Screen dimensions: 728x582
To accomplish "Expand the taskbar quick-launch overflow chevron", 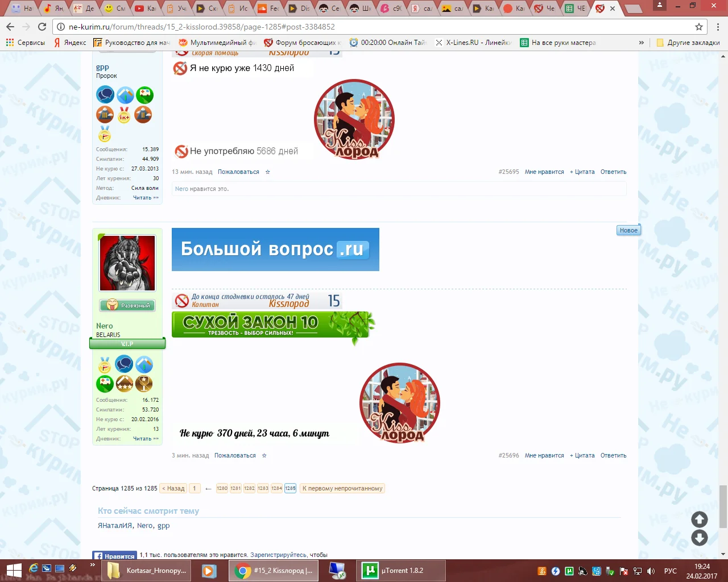I will point(93,565).
